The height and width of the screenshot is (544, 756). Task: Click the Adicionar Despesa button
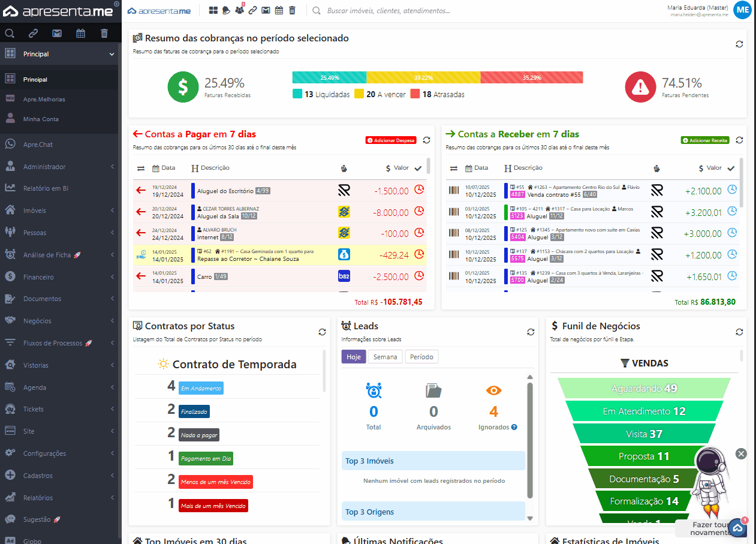[x=391, y=140]
